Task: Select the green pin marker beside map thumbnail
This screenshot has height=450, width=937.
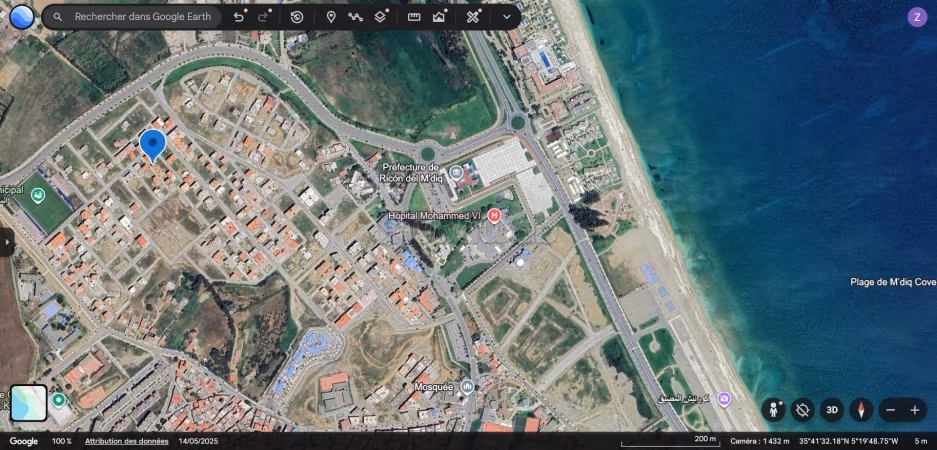Action: 58,399
